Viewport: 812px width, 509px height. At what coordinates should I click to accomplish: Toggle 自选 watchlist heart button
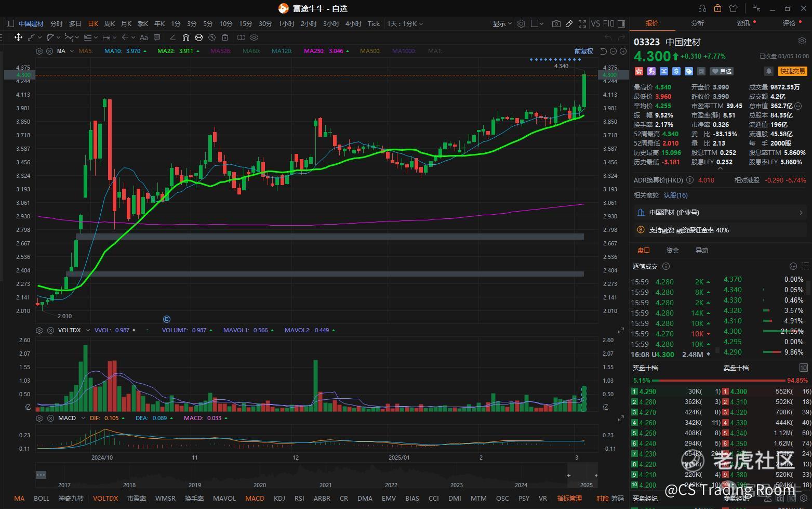pos(722,71)
